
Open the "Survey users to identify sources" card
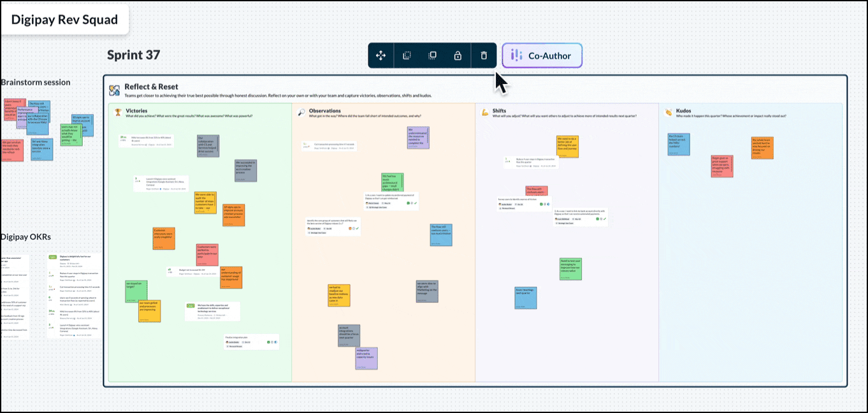coord(523,203)
